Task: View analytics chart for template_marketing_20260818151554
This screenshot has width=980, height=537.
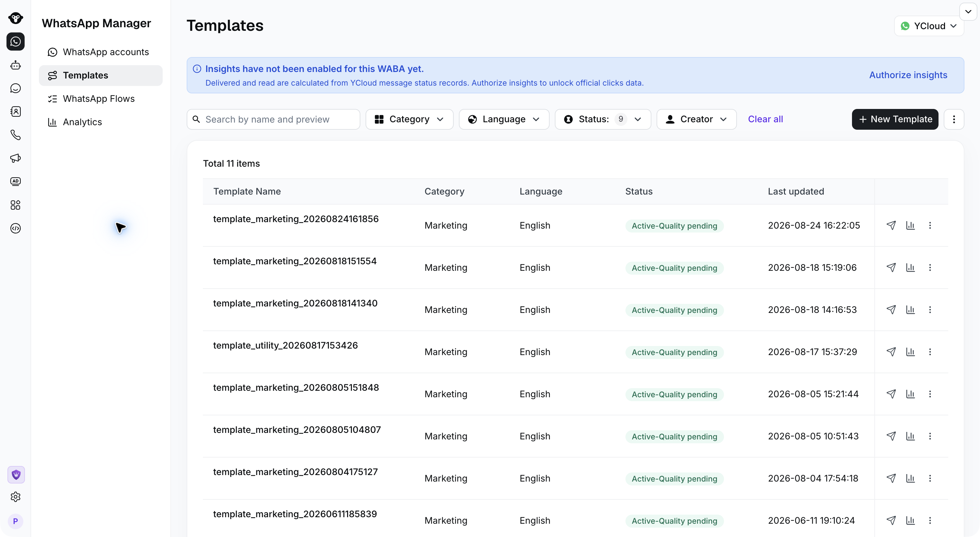Action: (x=910, y=268)
